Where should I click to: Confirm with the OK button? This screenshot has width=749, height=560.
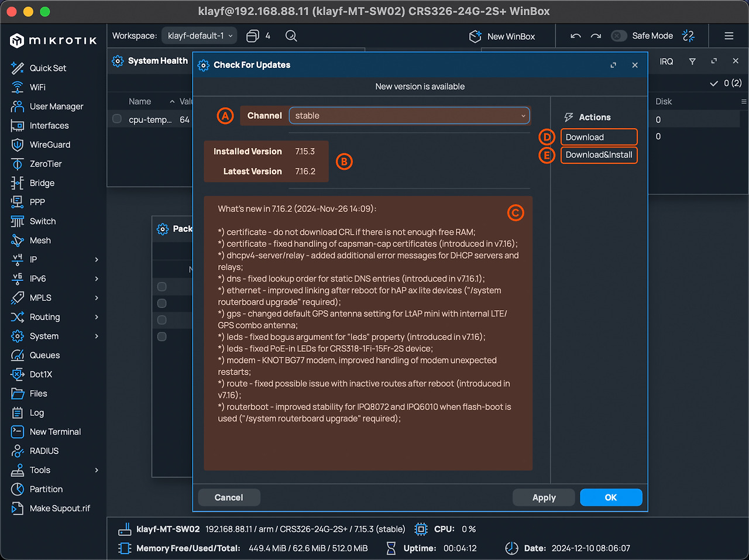tap(611, 497)
